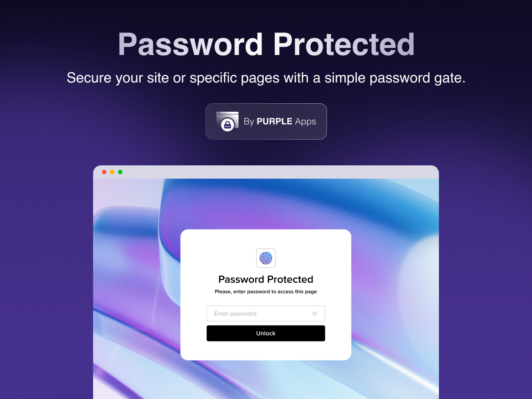Click the red dot in the browser title bar
The image size is (532, 399).
point(104,172)
